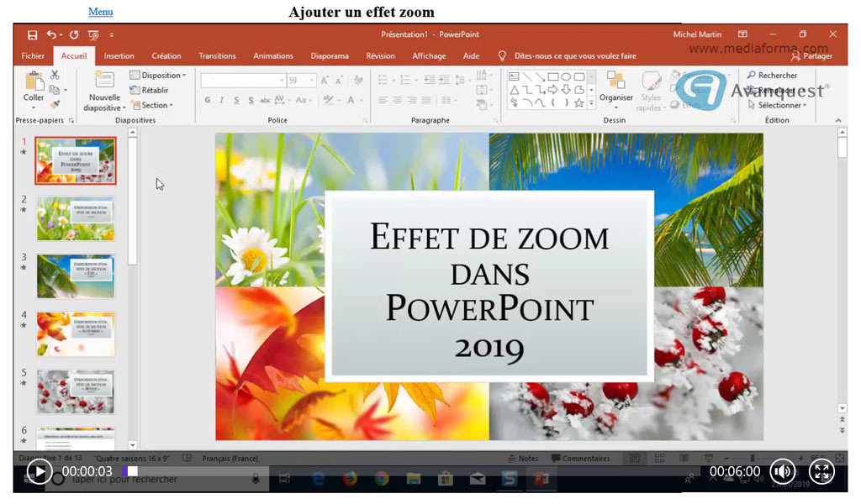Toggle the Notes pane in status bar
The height and width of the screenshot is (504, 861).
tap(522, 459)
